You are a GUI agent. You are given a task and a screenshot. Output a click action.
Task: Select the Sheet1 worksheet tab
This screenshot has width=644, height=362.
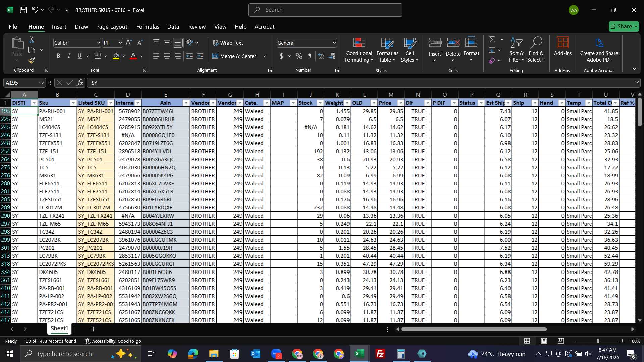[59, 328]
